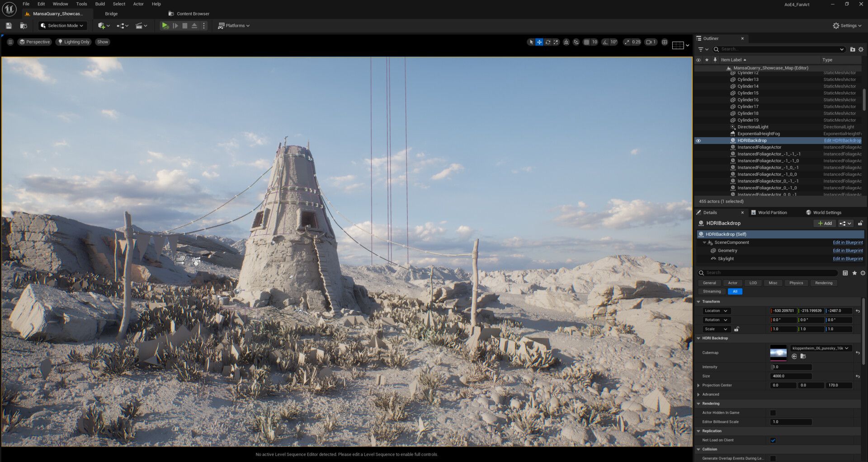Switch to the Scale gizmo tool
868x462 pixels.
pos(556,42)
